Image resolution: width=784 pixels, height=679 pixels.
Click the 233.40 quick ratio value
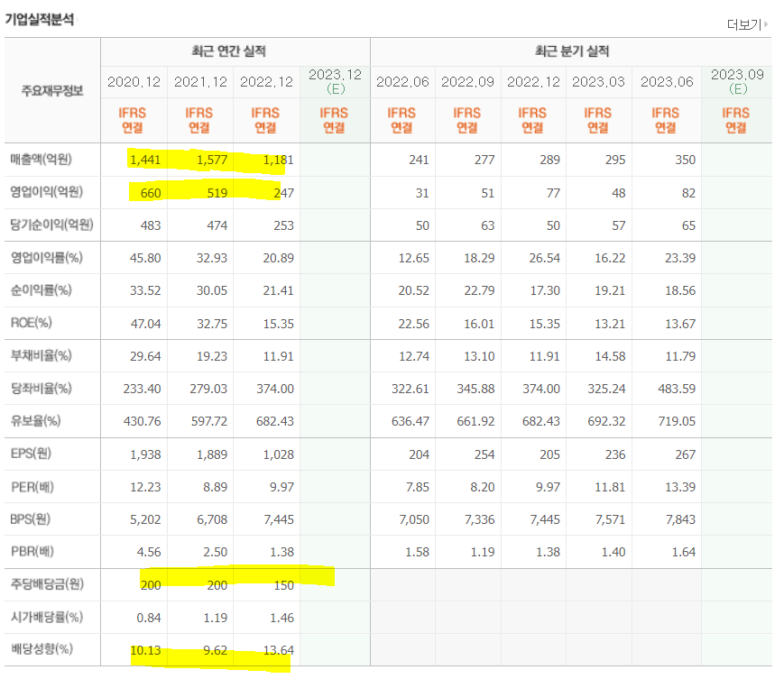click(x=142, y=389)
